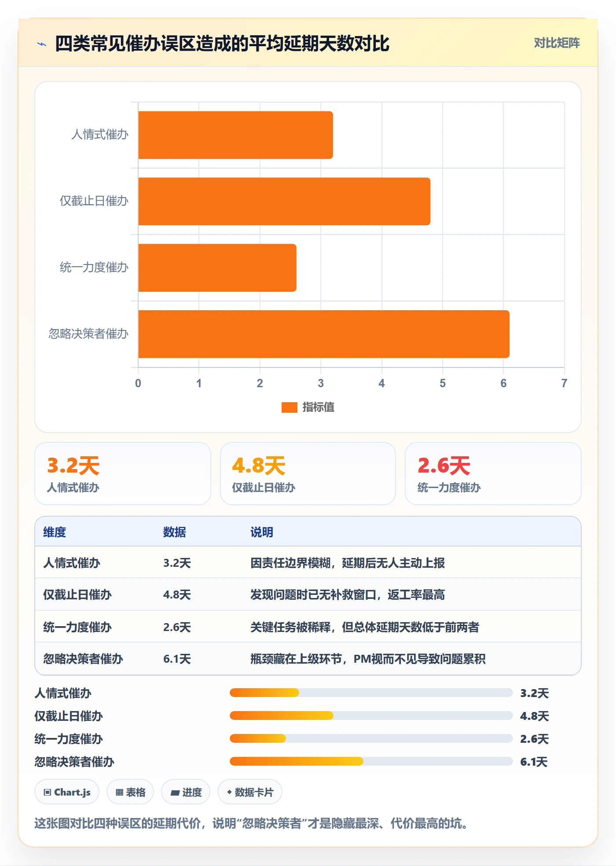Click description 因责任边界模糊，延期后无人主动上报
616x866 pixels.
[348, 563]
